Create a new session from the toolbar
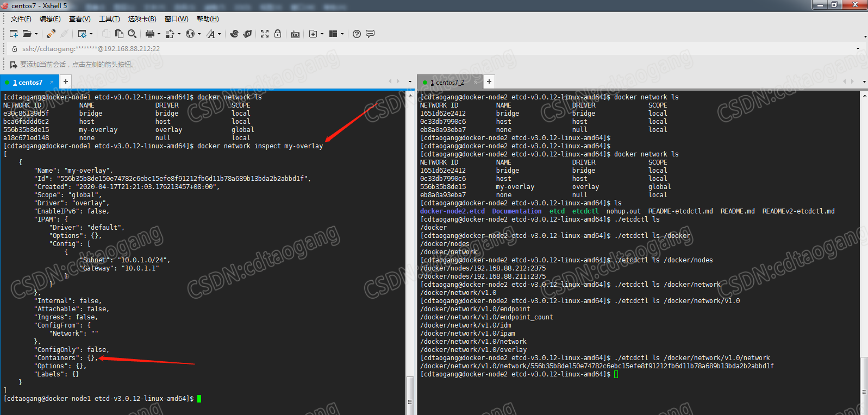The image size is (868, 415). (14, 34)
